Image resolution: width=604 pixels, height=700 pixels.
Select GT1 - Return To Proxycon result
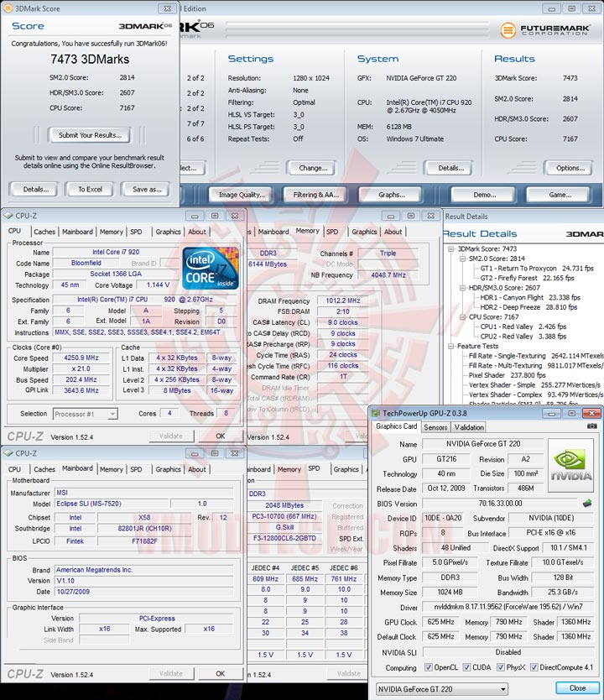537,269
